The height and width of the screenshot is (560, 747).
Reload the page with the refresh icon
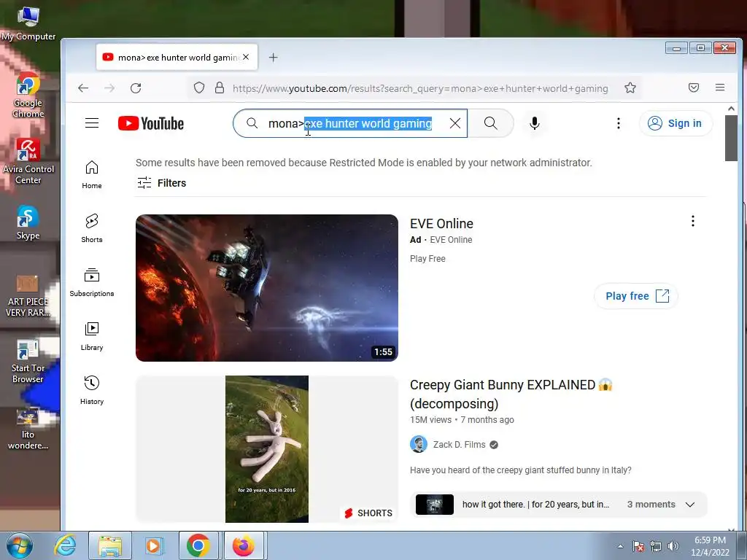point(136,87)
